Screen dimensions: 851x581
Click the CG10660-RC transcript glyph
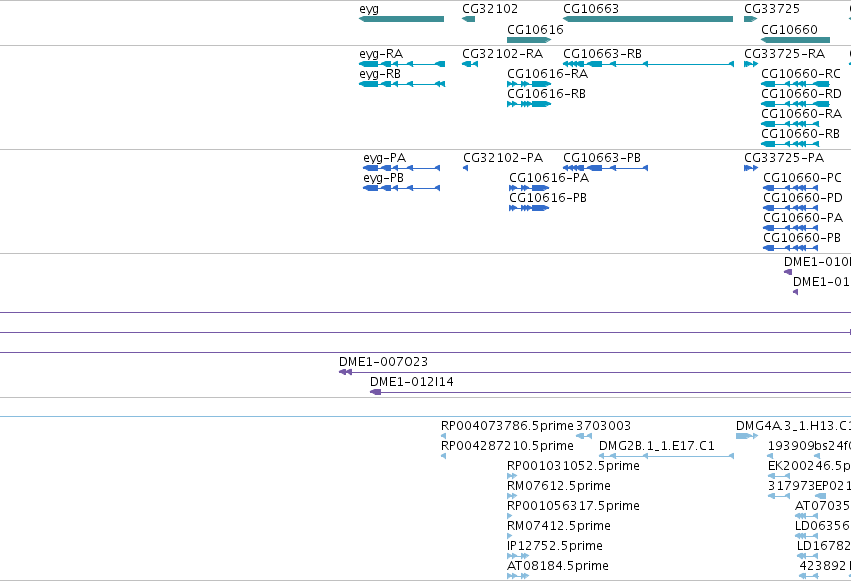796,84
